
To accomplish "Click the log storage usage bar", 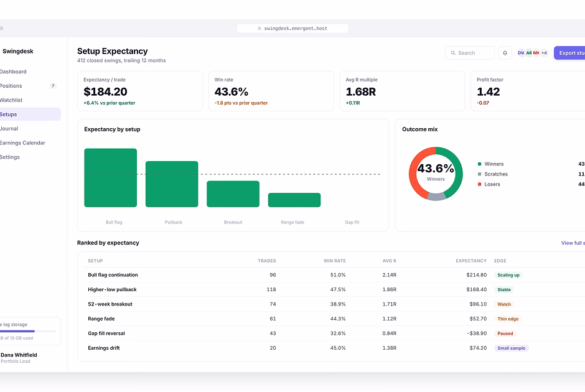I will tap(28, 331).
